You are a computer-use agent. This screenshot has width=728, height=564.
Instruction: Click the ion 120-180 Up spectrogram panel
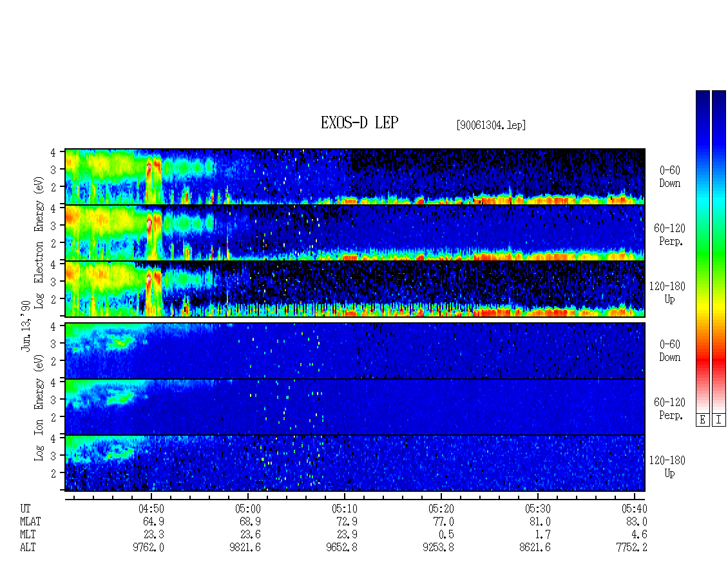355,463
